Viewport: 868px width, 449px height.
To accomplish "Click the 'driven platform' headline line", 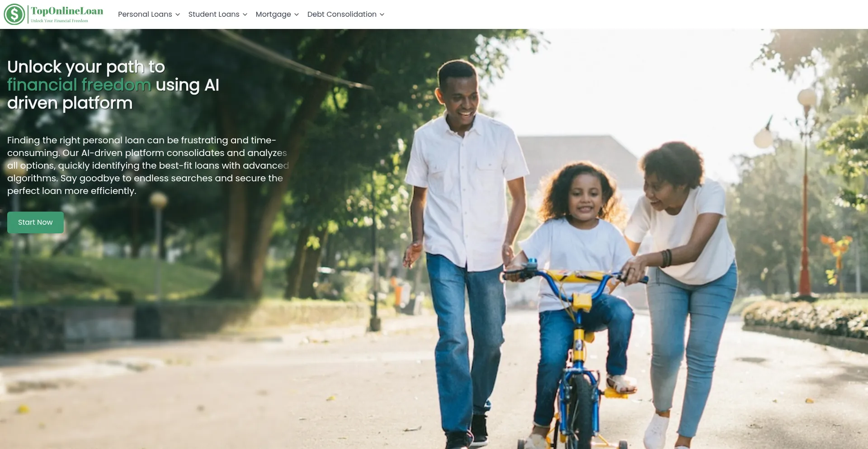I will [70, 103].
